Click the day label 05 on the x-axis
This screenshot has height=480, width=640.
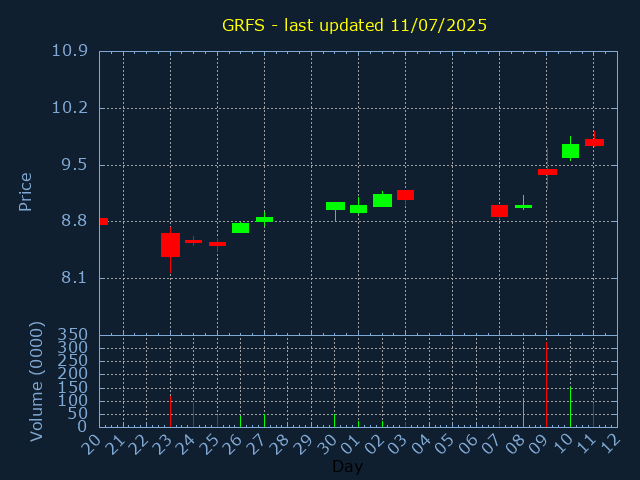pos(444,444)
